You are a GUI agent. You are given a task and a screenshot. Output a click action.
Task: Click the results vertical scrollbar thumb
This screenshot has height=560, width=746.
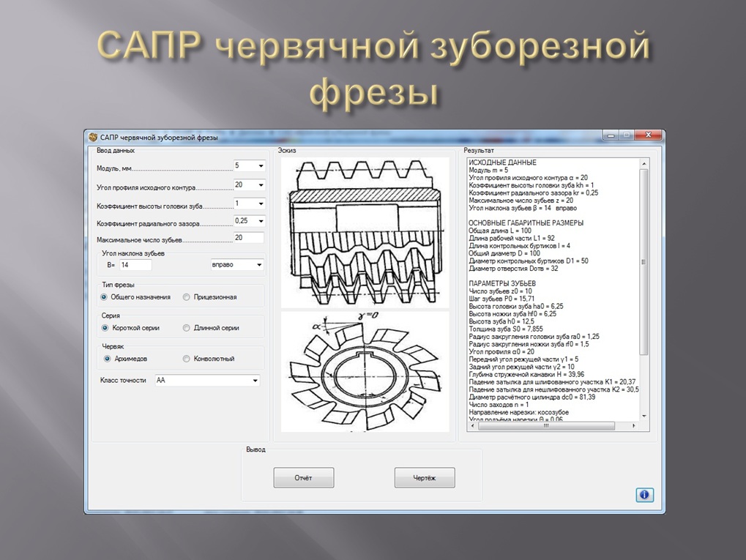pos(644,261)
